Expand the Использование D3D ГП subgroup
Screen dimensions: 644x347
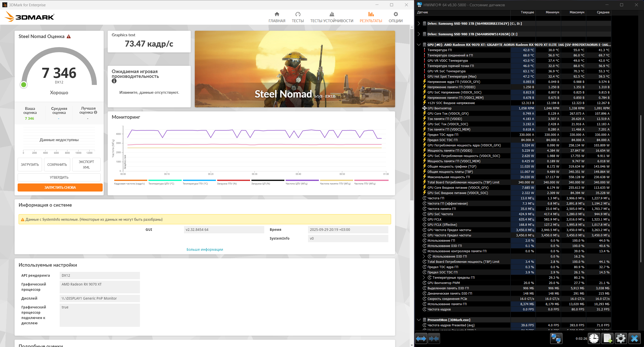[424, 257]
